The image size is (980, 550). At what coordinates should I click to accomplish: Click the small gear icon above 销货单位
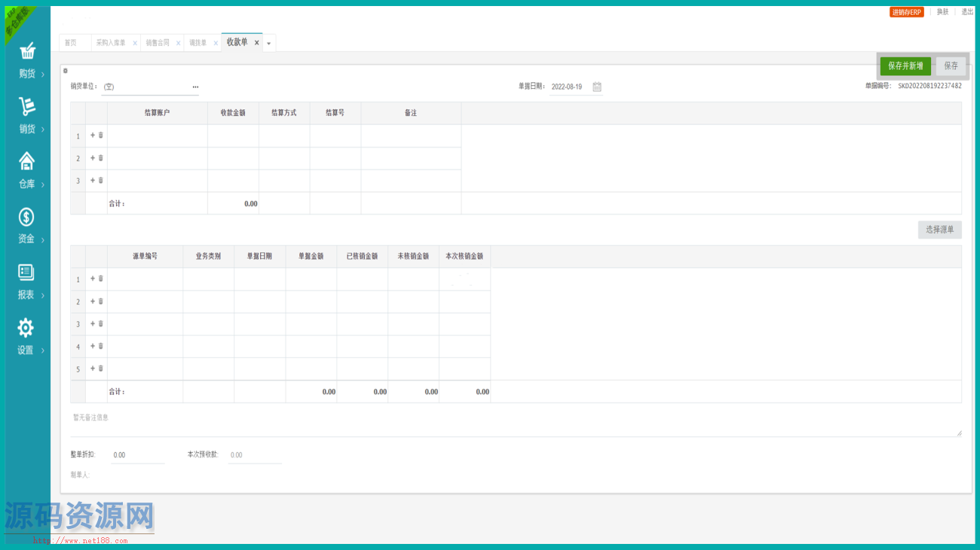(x=66, y=71)
